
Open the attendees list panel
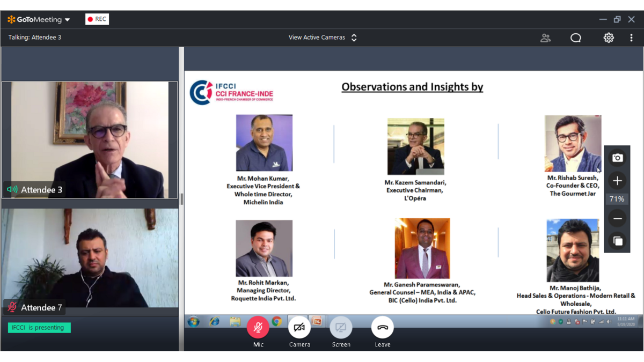[545, 38]
